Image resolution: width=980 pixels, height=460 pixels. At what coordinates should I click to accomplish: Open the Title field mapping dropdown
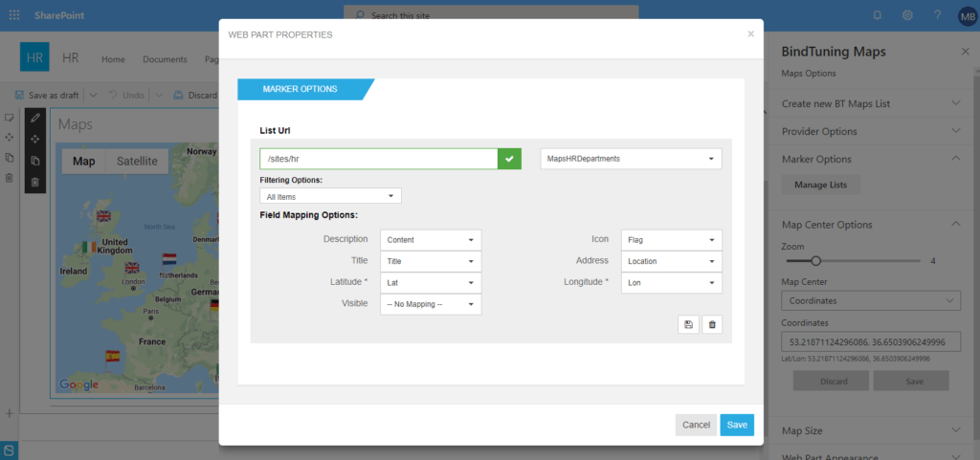tap(431, 261)
